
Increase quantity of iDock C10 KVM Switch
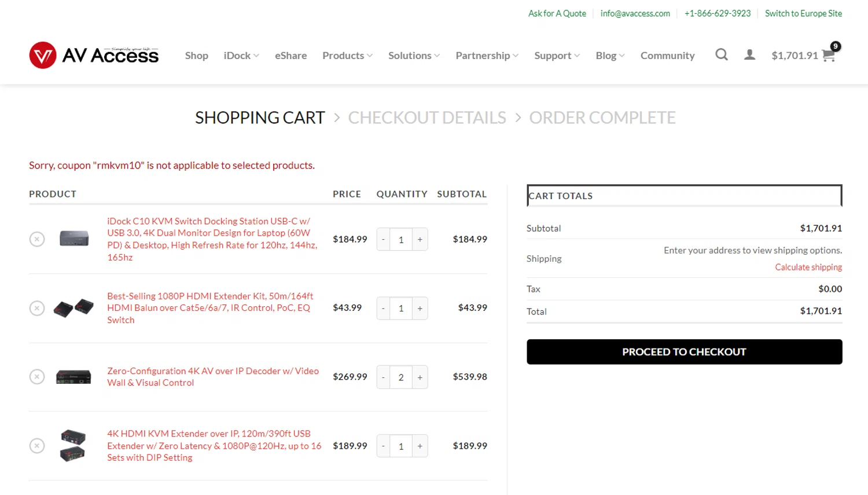coord(420,239)
